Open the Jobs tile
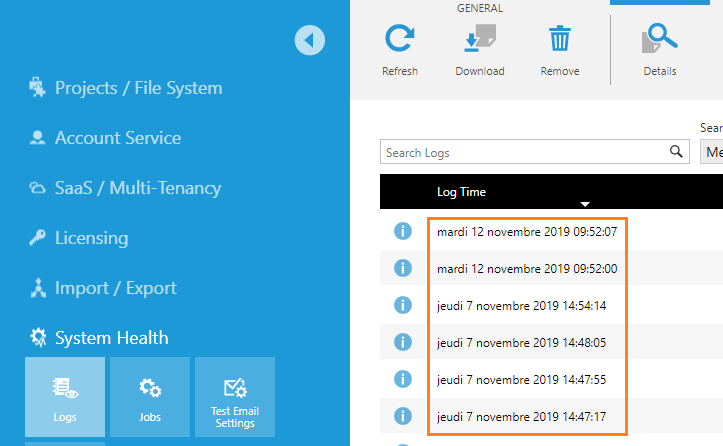Image resolution: width=723 pixels, height=446 pixels. (x=150, y=397)
